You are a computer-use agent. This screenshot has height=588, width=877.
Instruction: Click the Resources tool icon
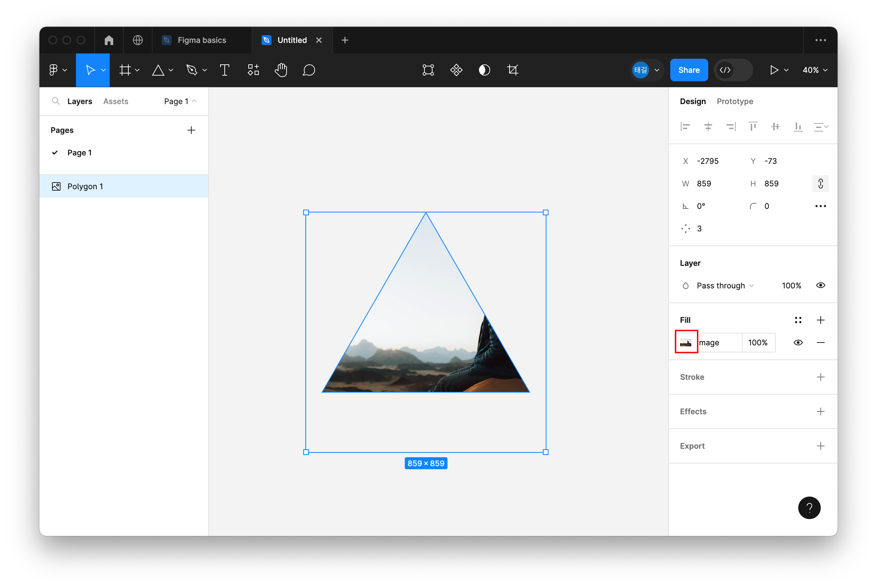pos(253,70)
